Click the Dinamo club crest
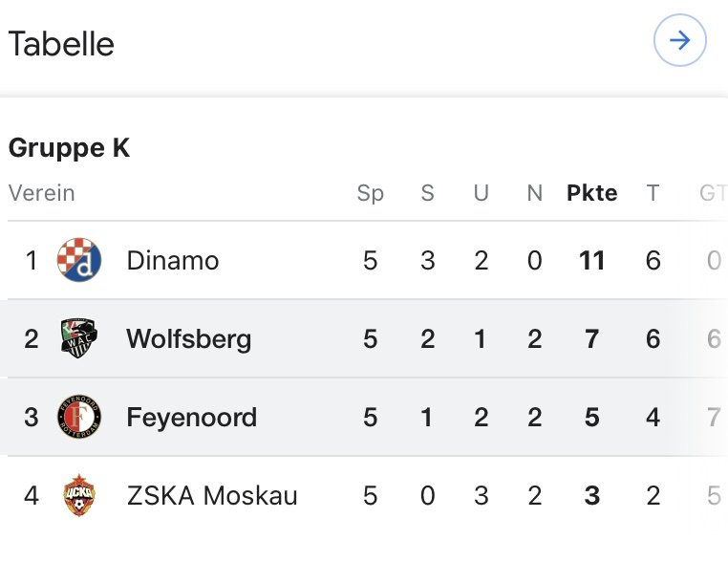Image resolution: width=728 pixels, height=562 pixels. [x=79, y=260]
